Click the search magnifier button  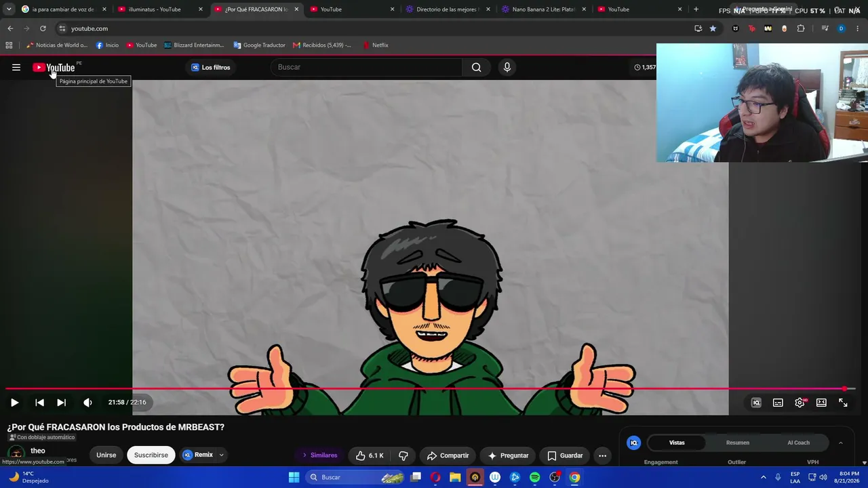[x=477, y=67]
